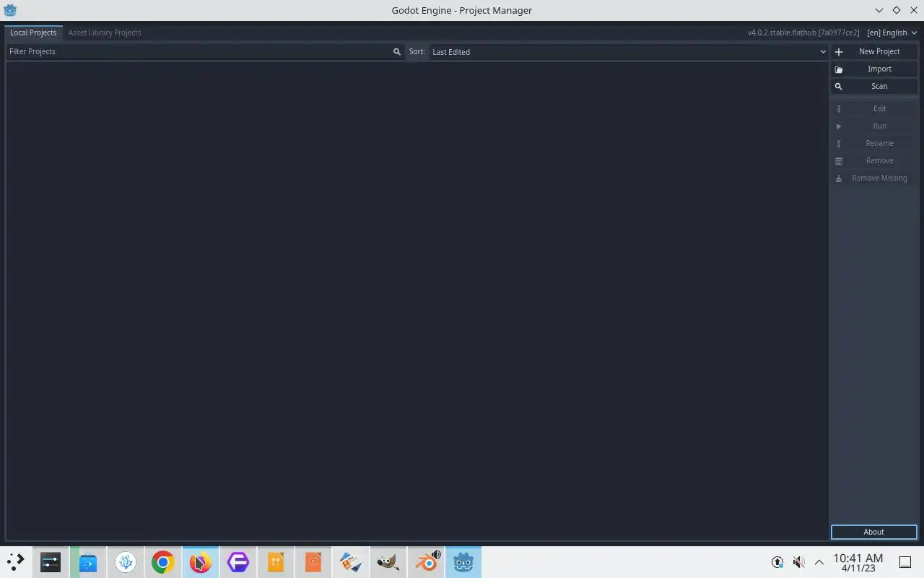This screenshot has height=578, width=924.
Task: Click the Remove Missing button
Action: (873, 178)
